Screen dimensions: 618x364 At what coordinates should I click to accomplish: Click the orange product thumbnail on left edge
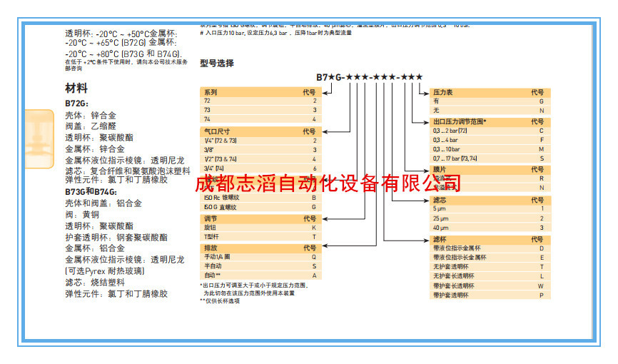pyautogui.click(x=39, y=138)
